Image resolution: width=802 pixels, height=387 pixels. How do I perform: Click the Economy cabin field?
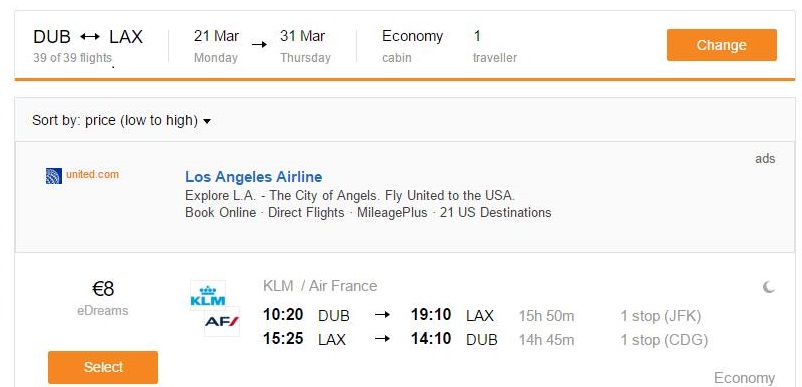point(412,45)
